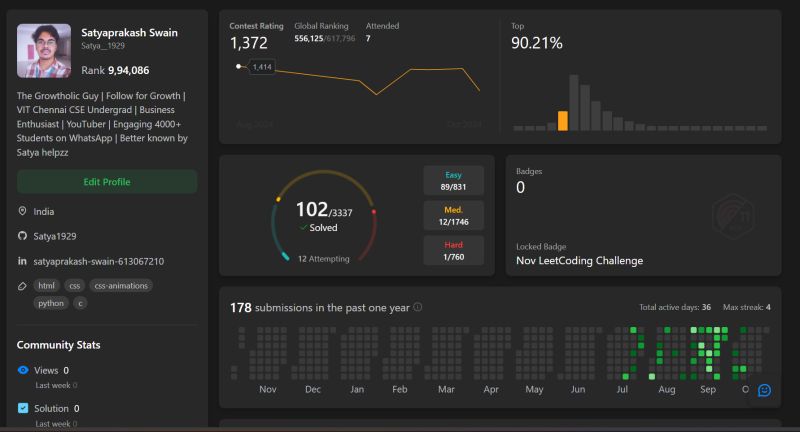This screenshot has height=432, width=800.
Task: Click the Hard 1/760 difficulty box
Action: click(454, 250)
